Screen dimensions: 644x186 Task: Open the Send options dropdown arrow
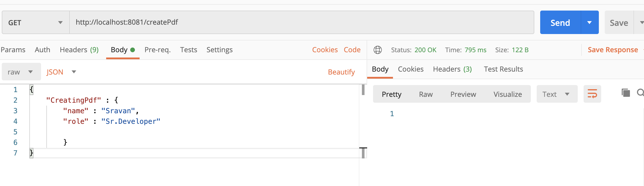pos(589,23)
